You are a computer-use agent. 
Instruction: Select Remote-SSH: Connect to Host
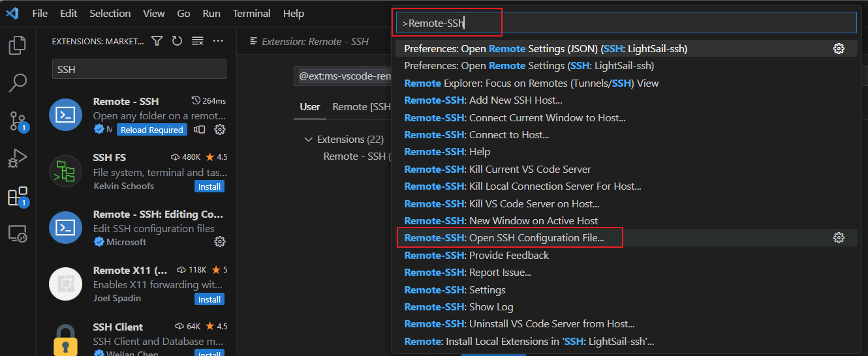click(x=626, y=134)
